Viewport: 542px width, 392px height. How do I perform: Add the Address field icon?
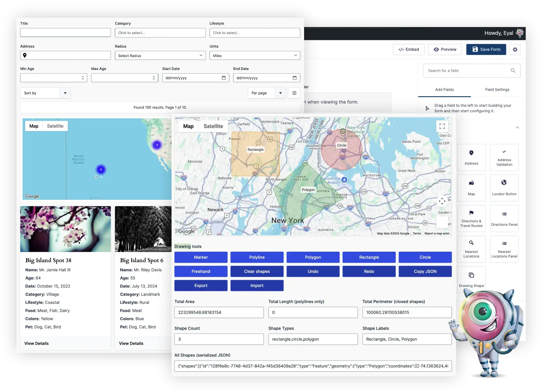click(x=471, y=153)
